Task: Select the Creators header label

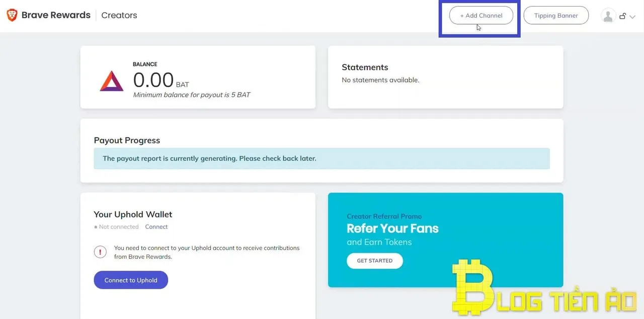Action: pos(119,15)
